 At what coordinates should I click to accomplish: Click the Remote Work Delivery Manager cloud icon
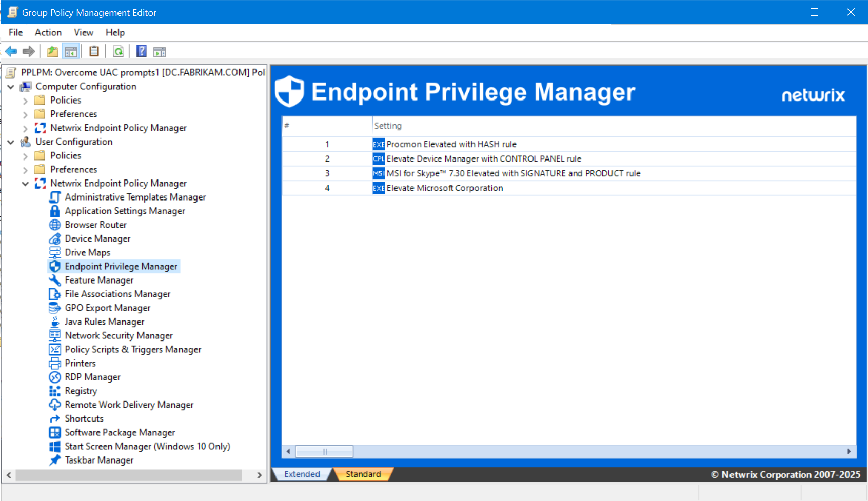coord(55,405)
